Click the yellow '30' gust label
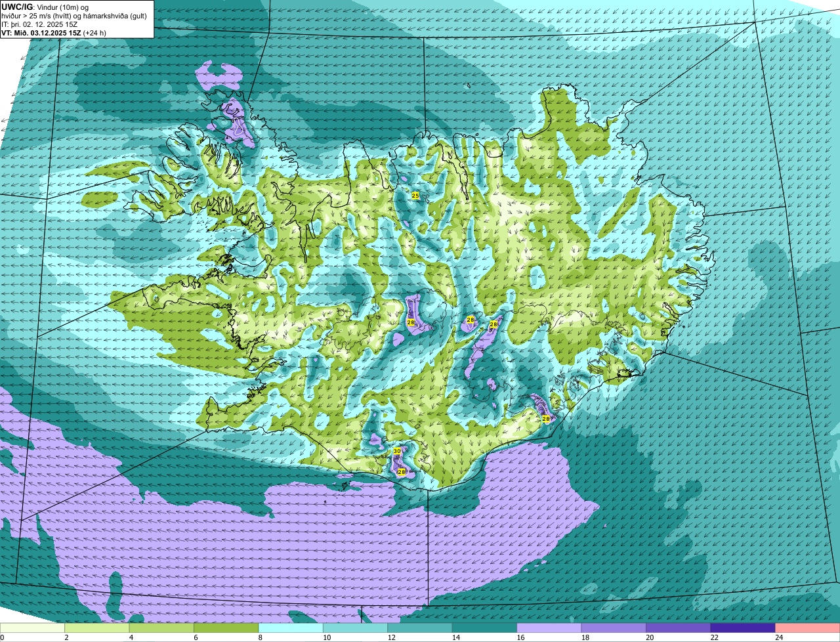Screen dimensions: 840x642 397,452
